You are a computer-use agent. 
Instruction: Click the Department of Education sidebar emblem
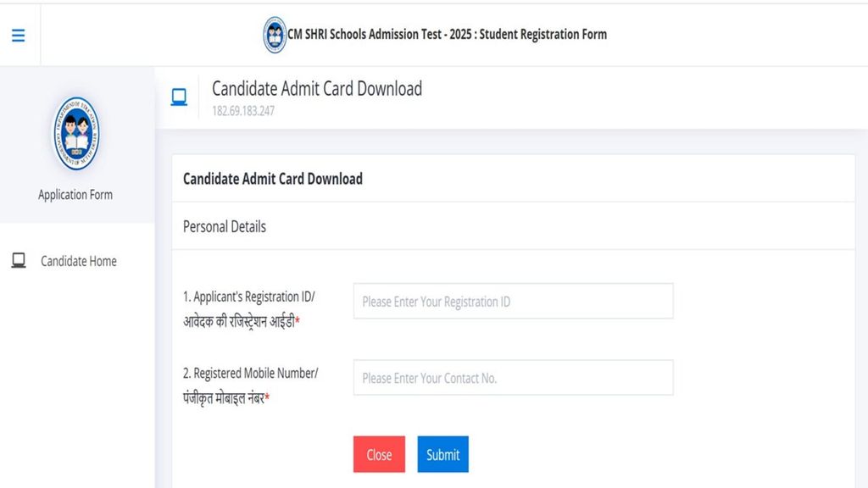click(76, 133)
